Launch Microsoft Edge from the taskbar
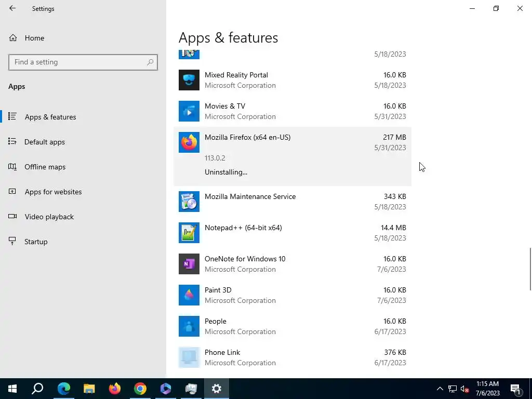532x399 pixels. point(63,389)
